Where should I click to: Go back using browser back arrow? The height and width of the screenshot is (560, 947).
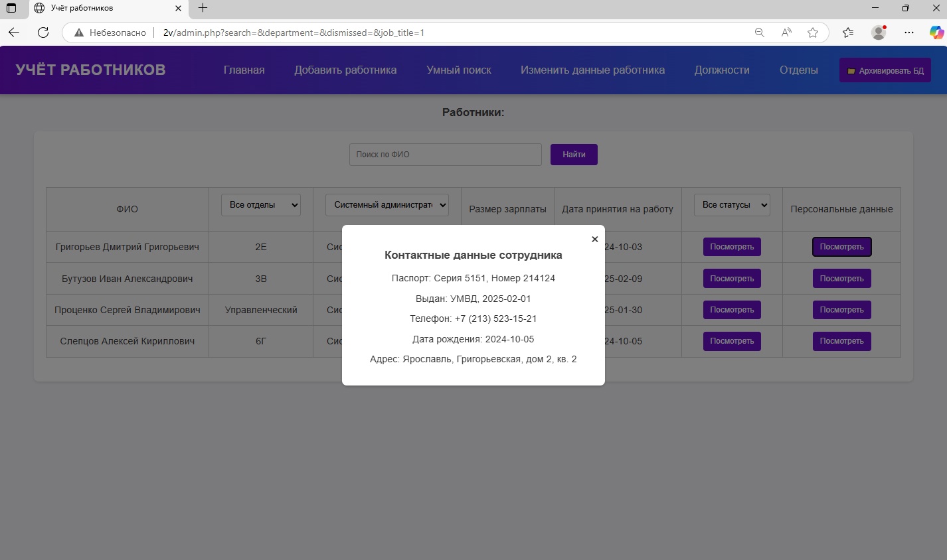pyautogui.click(x=14, y=33)
